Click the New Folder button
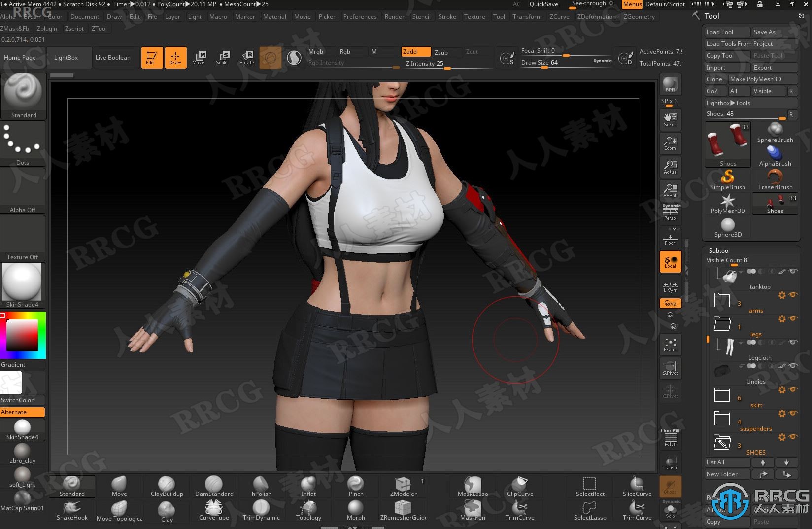Viewport: 812px width, 529px height. pos(727,474)
